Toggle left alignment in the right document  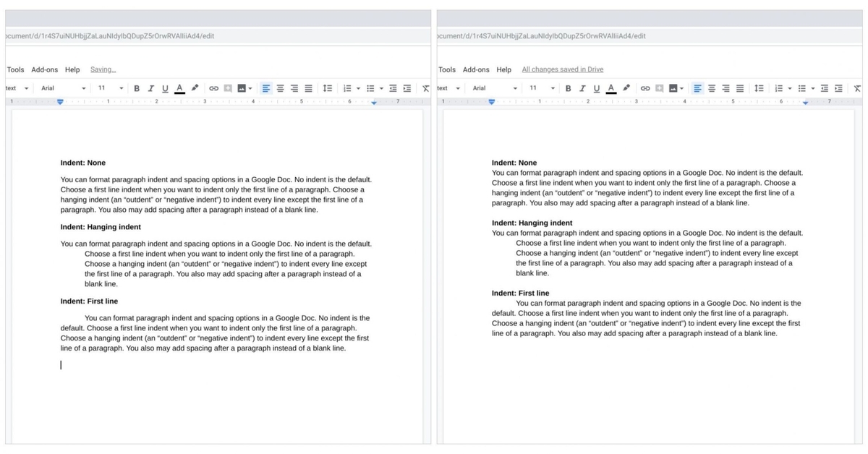tap(697, 88)
